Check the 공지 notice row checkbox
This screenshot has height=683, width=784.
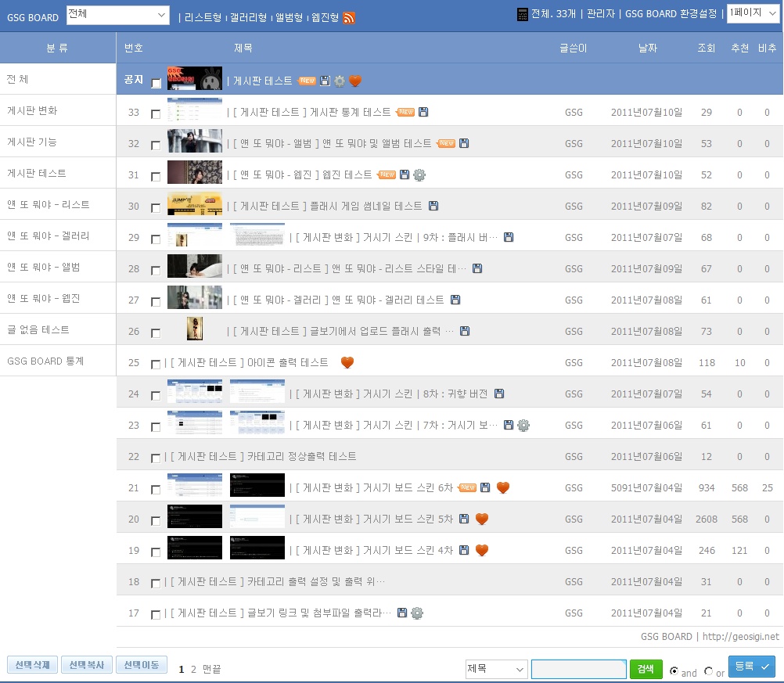[x=156, y=83]
